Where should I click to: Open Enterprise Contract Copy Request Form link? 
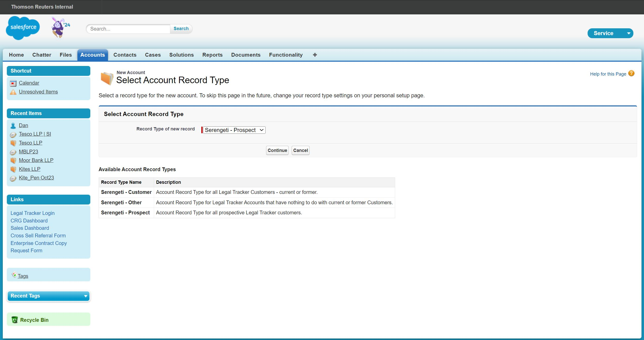click(39, 247)
